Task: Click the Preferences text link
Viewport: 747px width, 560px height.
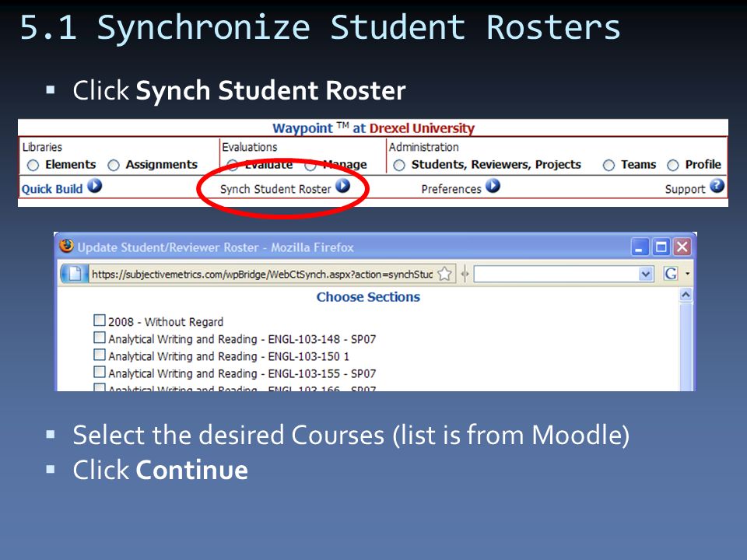Action: pyautogui.click(x=451, y=189)
